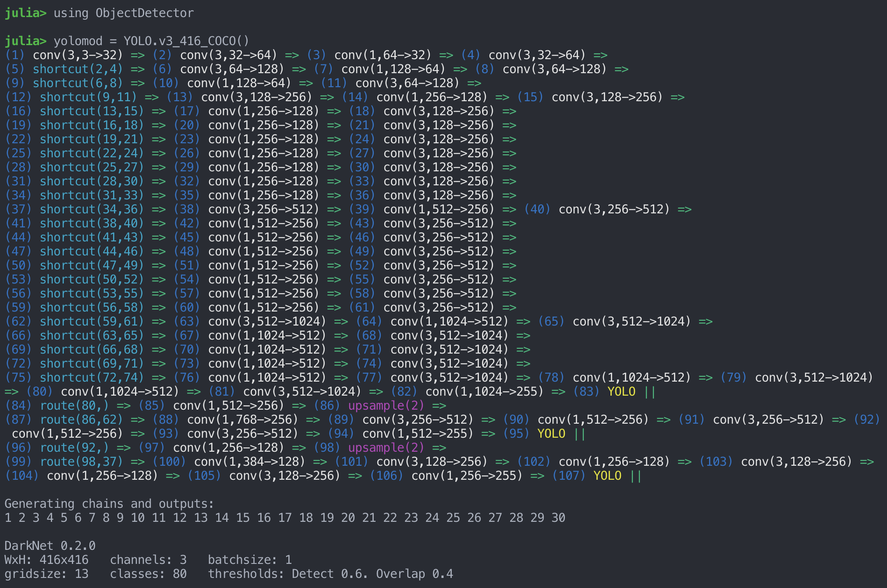
Task: Click the route(80,) layer text
Action: (x=75, y=406)
